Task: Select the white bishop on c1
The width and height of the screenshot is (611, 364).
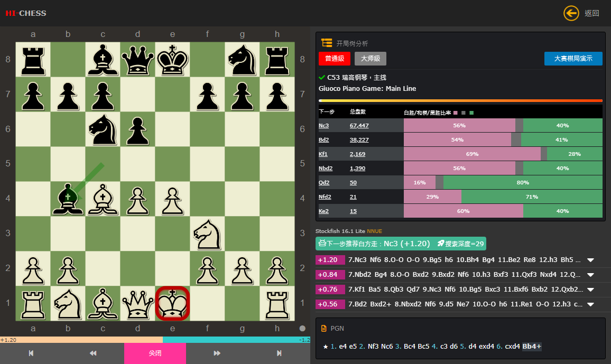Action: [x=103, y=303]
